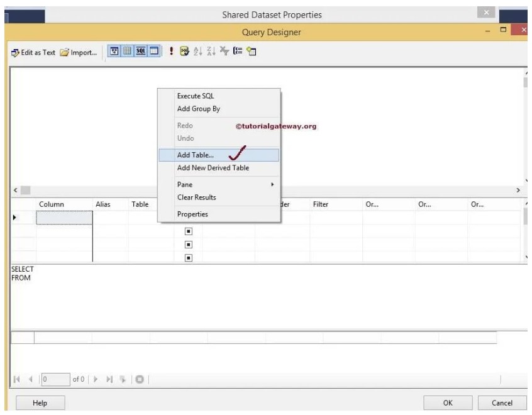Click the first Or... column header

click(x=389, y=204)
